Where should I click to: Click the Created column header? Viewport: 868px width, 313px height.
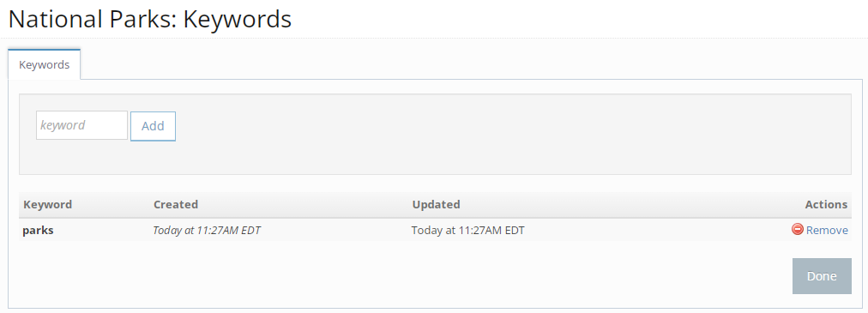click(176, 204)
